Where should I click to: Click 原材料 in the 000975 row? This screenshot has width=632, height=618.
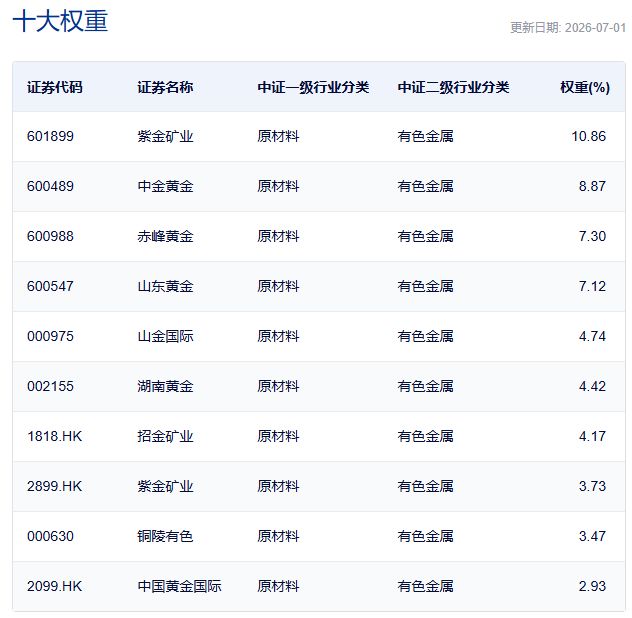pyautogui.click(x=279, y=336)
